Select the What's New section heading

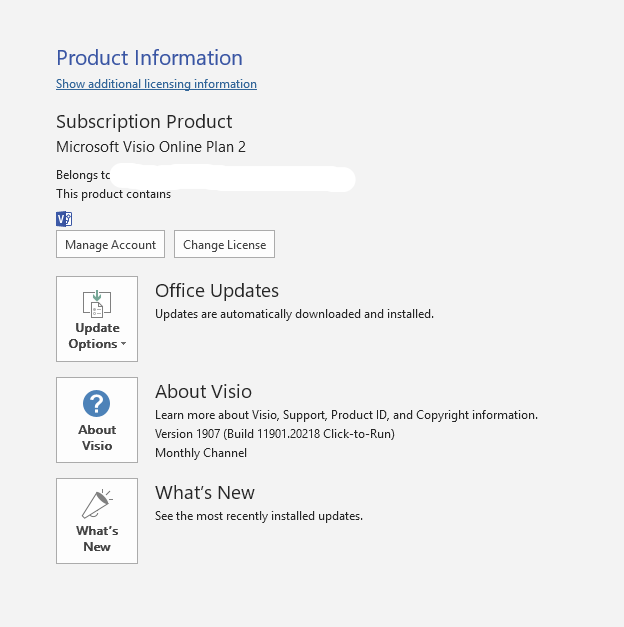pyautogui.click(x=205, y=493)
